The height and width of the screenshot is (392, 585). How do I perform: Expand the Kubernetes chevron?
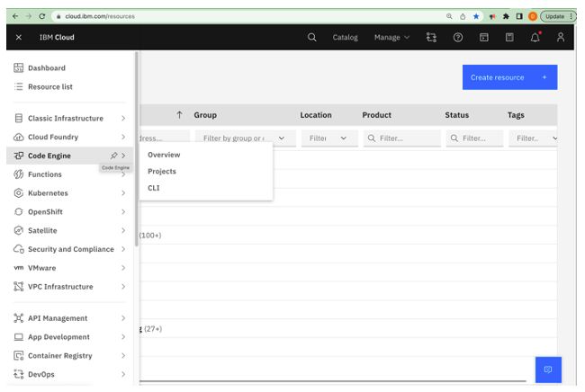[123, 193]
